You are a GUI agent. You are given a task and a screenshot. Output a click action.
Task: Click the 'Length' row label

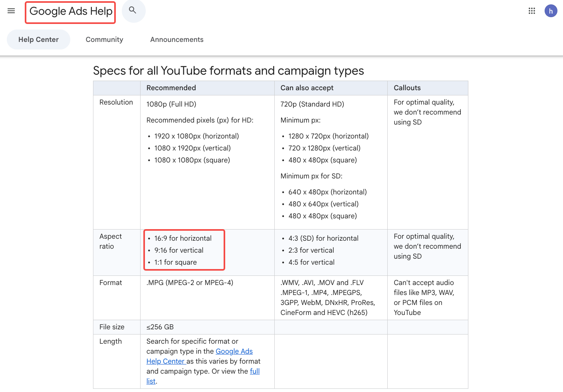click(111, 341)
